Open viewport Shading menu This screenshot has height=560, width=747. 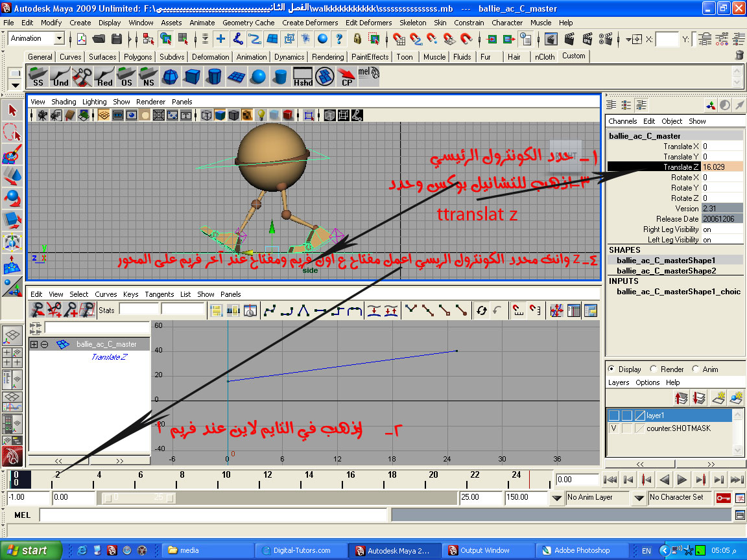pos(64,101)
